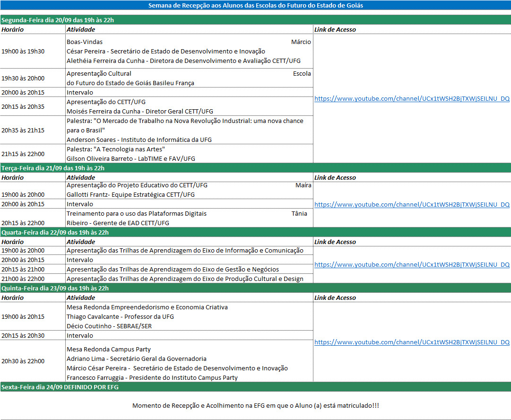Select the Quarta-Feira dia 22/09 header row
Image resolution: width=511 pixels, height=420 pixels.
255,232
